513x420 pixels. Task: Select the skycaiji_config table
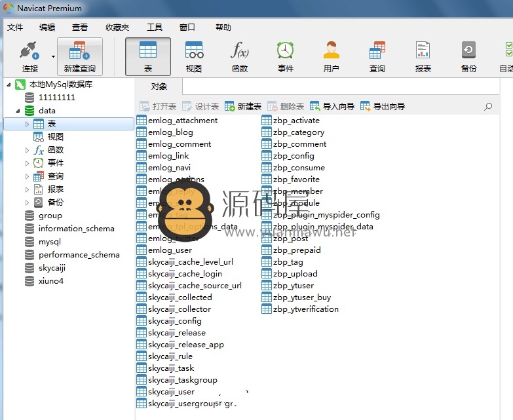tap(169, 321)
